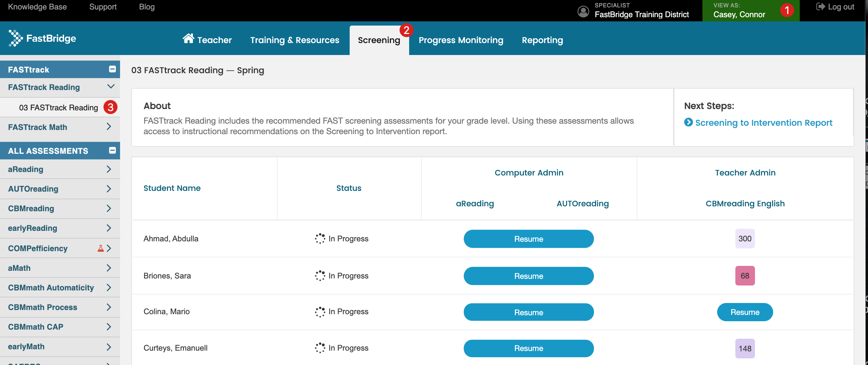Switch to Progress Monitoring tab
Image resolution: width=868 pixels, height=365 pixels.
[x=461, y=40]
